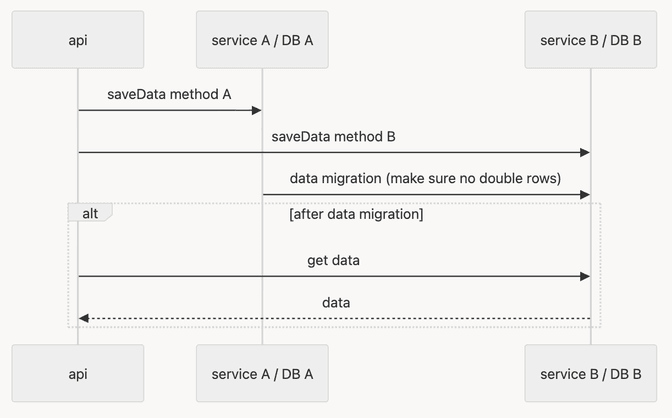Click the bottom service B / DB B box

590,374
